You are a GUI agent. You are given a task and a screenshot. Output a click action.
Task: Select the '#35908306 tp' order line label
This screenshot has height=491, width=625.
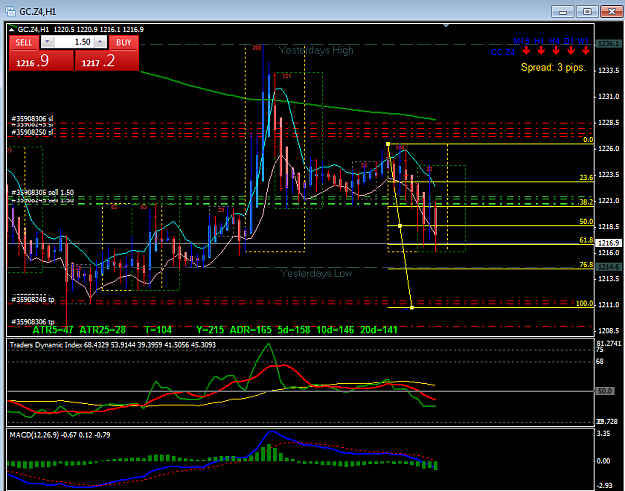coord(33,322)
